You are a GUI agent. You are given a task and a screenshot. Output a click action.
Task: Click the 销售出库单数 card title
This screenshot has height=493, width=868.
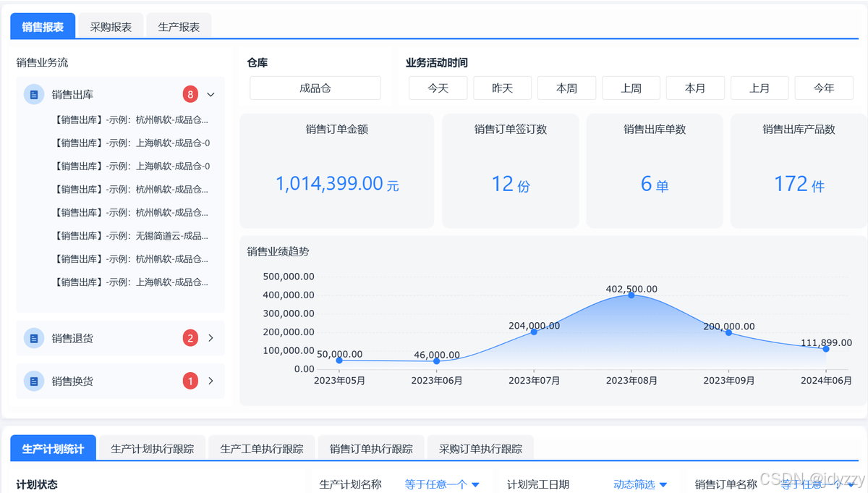click(655, 130)
